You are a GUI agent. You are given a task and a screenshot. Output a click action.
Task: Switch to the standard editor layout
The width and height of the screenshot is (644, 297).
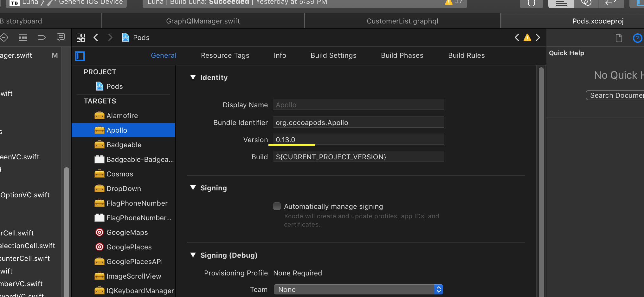(561, 3)
